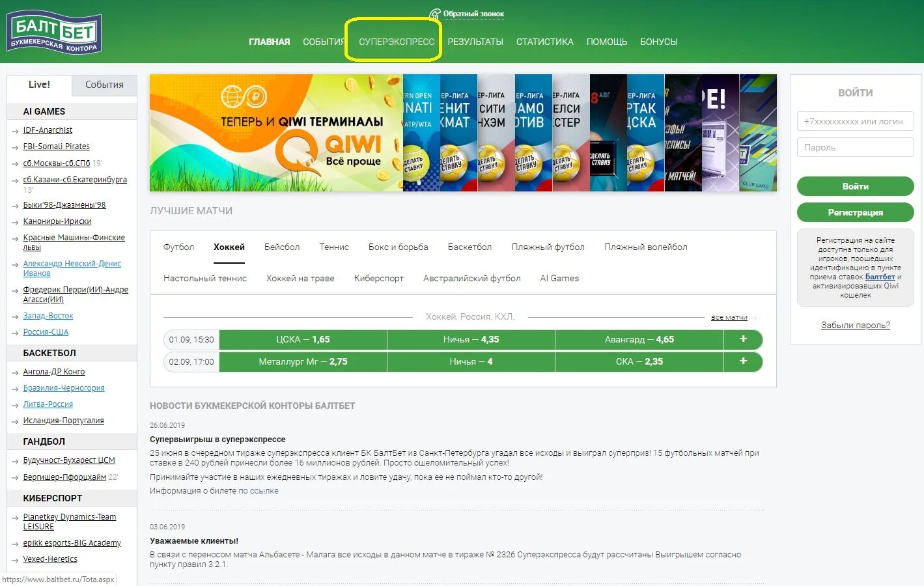
Task: Select the Пляжный футбол tab
Action: coord(548,247)
